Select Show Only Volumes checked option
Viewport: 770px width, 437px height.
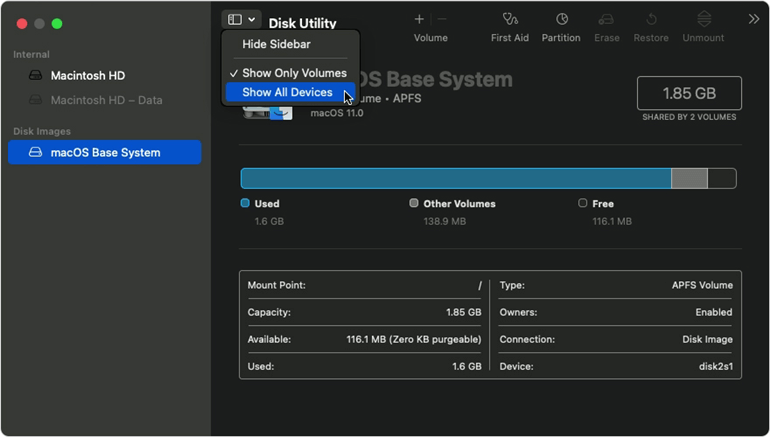(x=293, y=73)
